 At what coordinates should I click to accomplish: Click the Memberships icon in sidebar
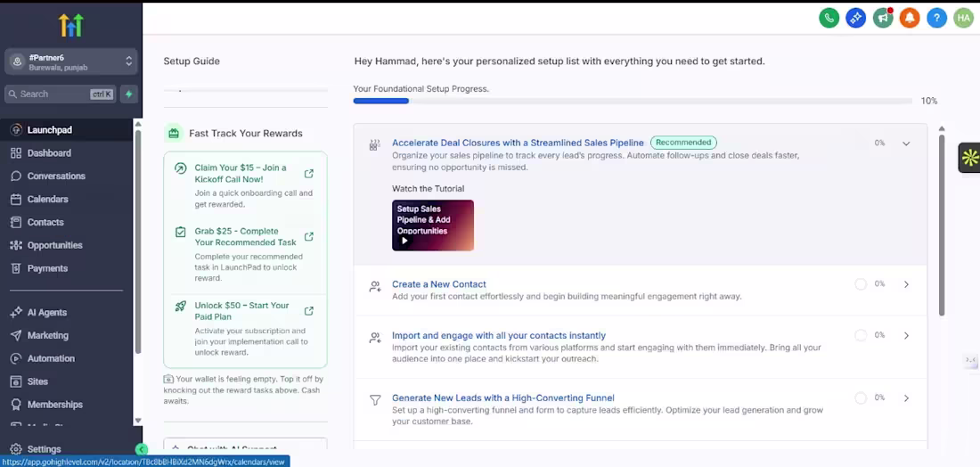[16, 405]
